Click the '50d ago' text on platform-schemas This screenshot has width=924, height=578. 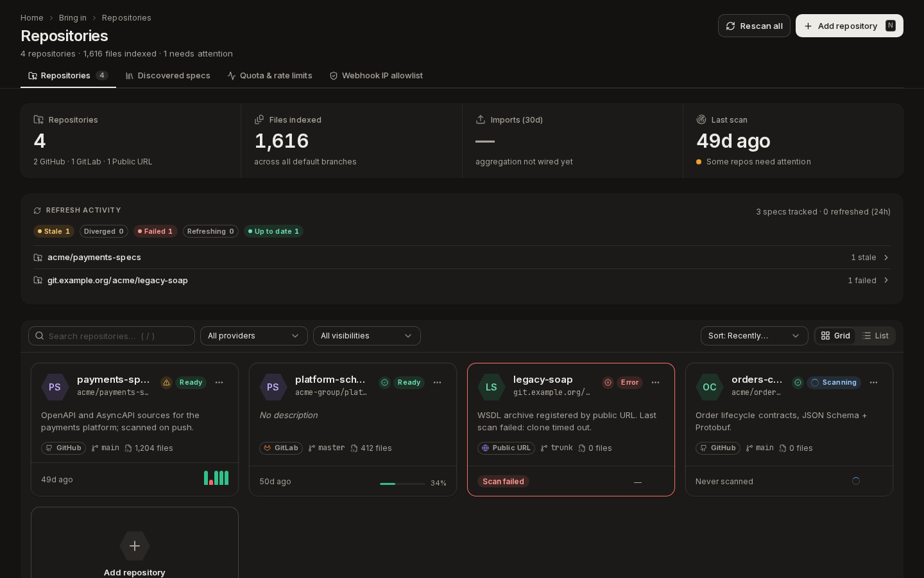coord(275,482)
